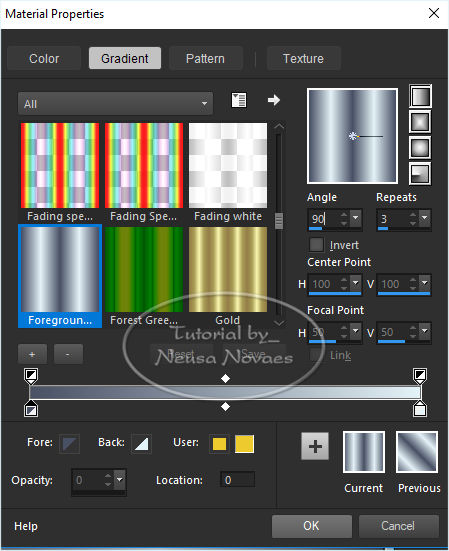The image size is (449, 551).
Task: Open the Angle value dropdown arrow
Action: point(356,218)
